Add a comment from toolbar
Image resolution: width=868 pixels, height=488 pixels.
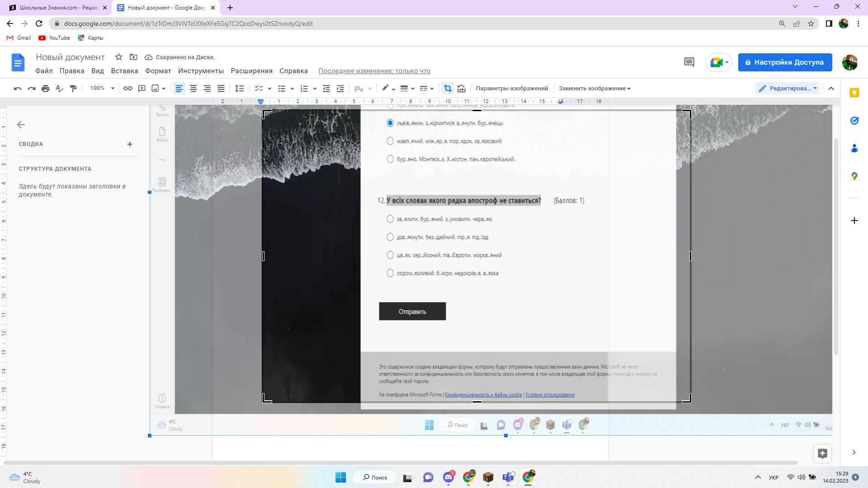click(142, 89)
